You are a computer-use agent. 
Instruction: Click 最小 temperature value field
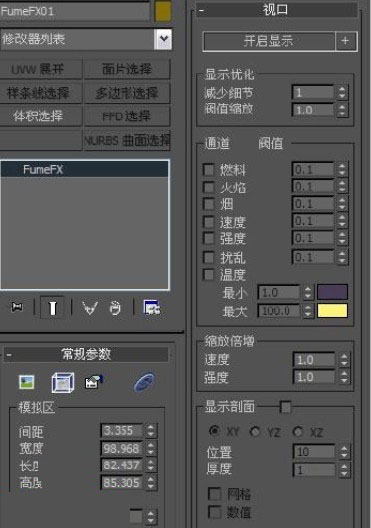pyautogui.click(x=279, y=292)
